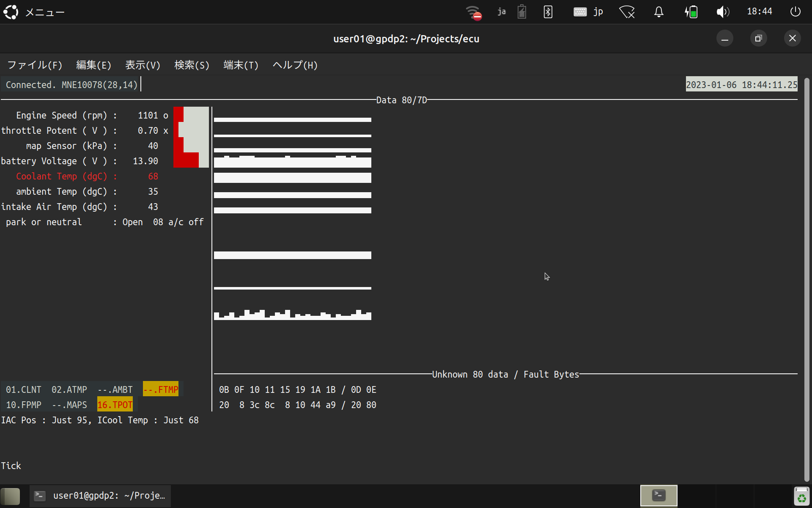Select the terminal taskbar window button
Image resolution: width=812 pixels, height=508 pixels.
[101, 496]
